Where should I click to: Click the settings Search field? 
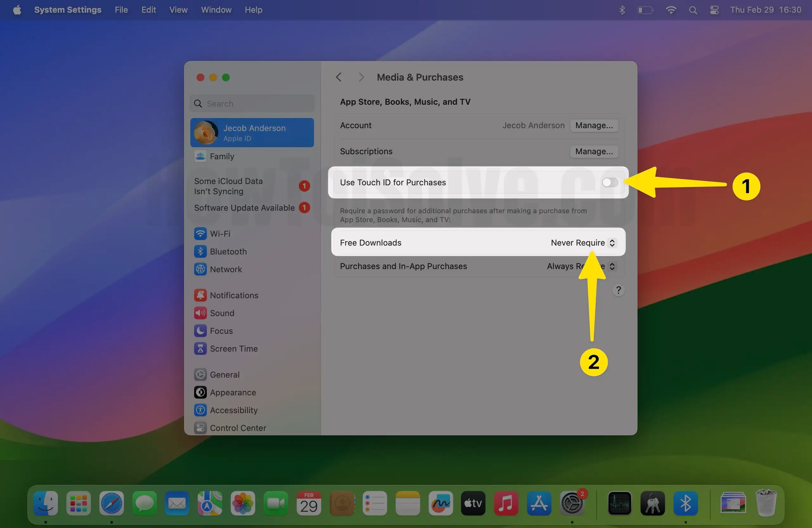252,103
